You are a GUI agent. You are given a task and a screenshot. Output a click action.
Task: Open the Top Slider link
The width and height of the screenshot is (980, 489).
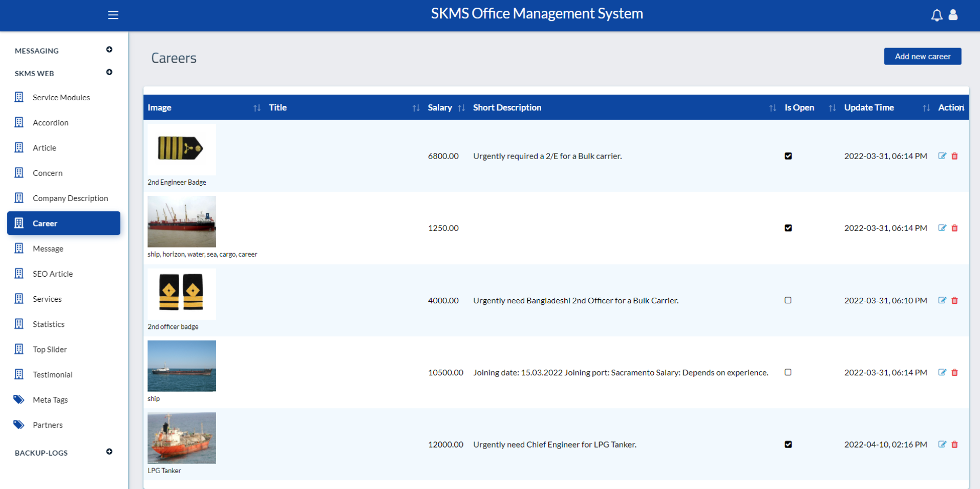(x=50, y=349)
